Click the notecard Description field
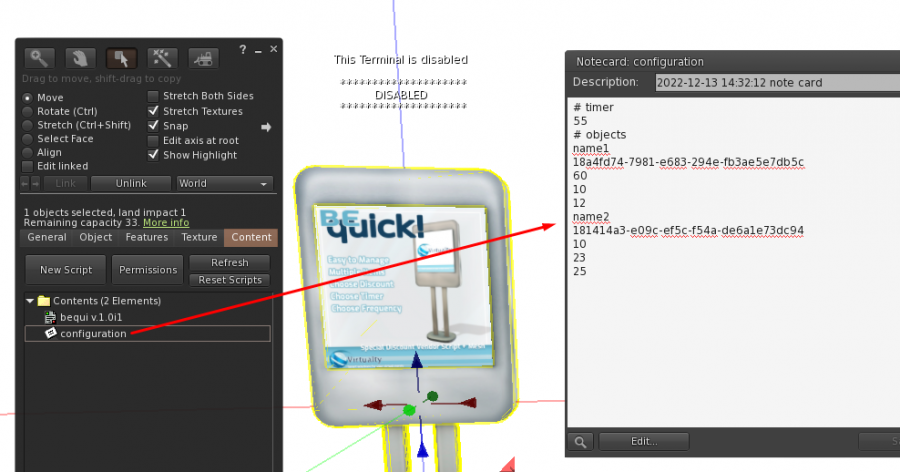 pos(776,83)
